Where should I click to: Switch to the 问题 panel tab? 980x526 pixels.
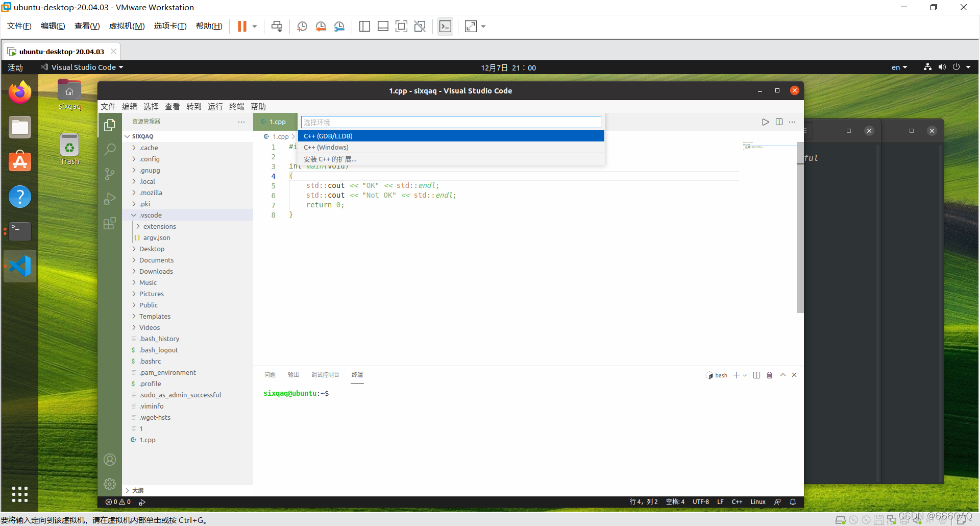[x=270, y=375]
